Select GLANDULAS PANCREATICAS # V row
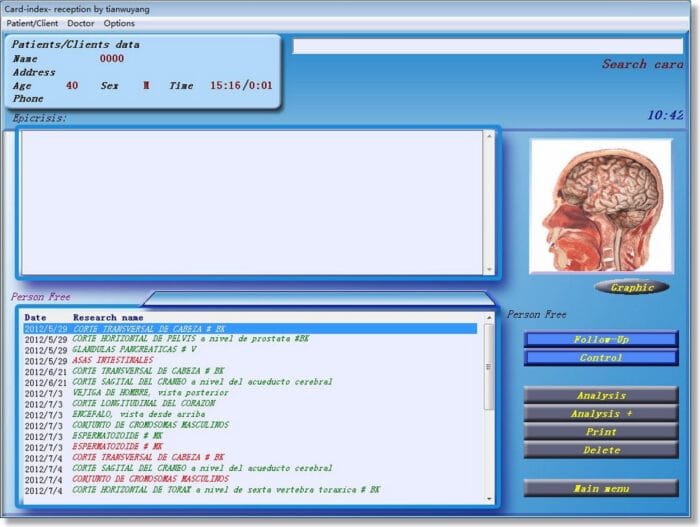 (250, 350)
